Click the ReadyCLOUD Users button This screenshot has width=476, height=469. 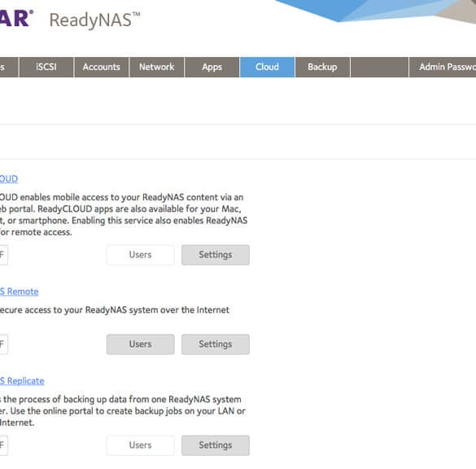pyautogui.click(x=140, y=255)
